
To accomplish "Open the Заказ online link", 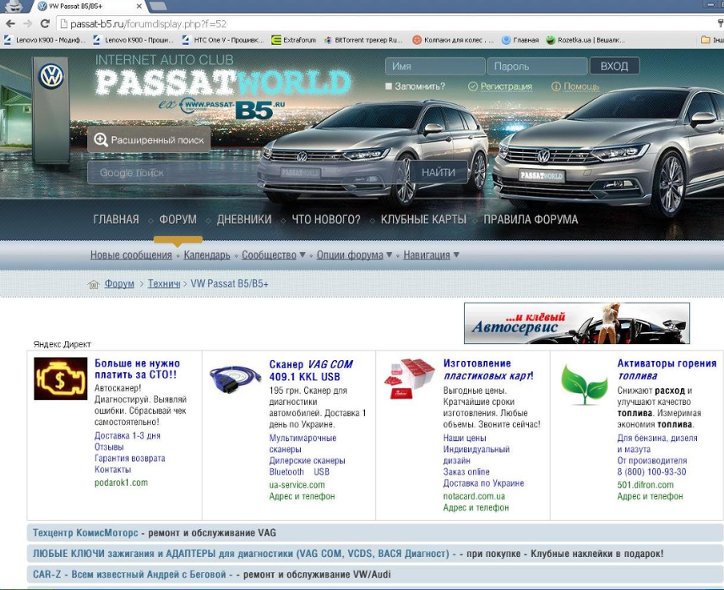I will 466,472.
